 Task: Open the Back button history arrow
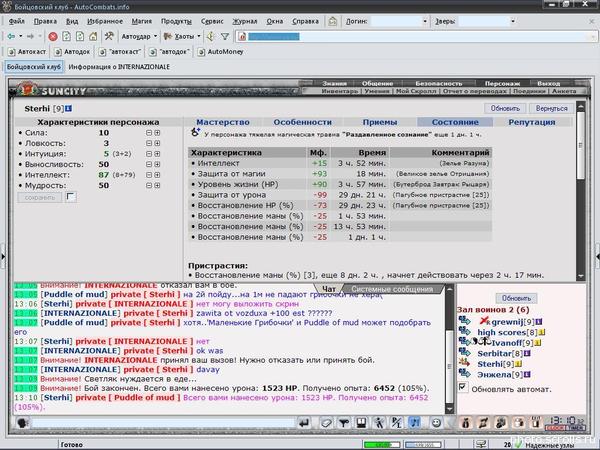21,36
